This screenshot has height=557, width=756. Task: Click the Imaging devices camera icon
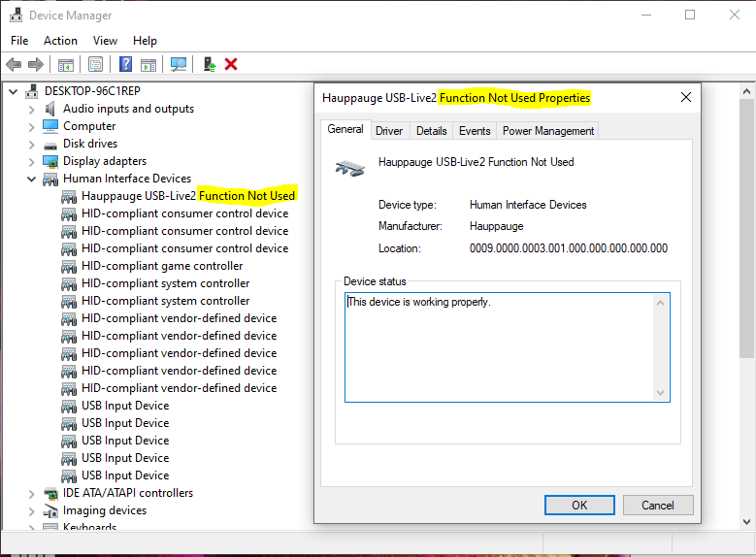pos(50,510)
